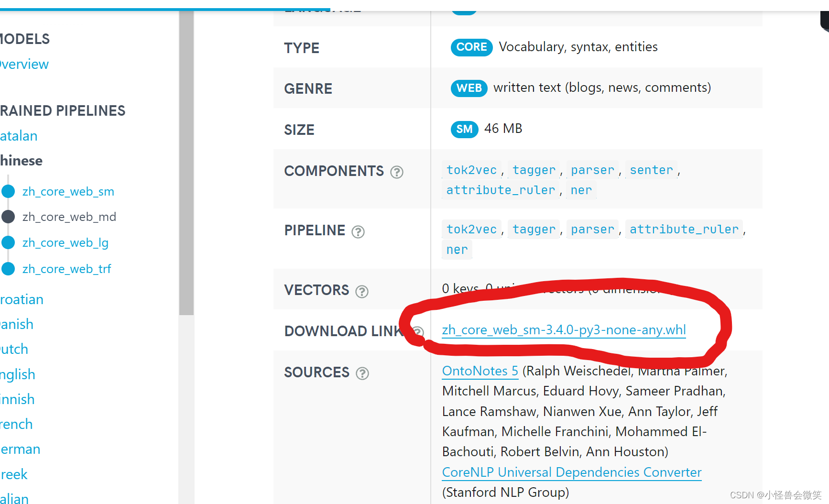Click parser in the COMPONENTS row
The height and width of the screenshot is (504, 829).
pyautogui.click(x=592, y=170)
